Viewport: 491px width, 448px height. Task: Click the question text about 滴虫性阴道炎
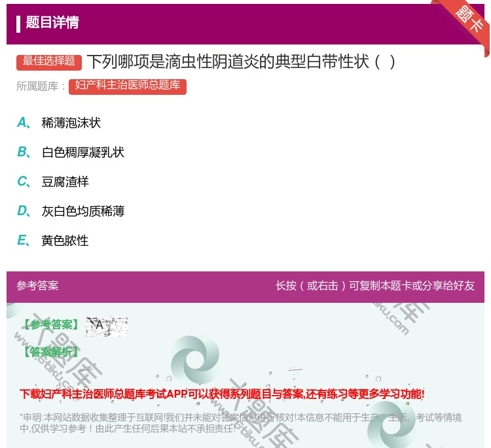tap(241, 62)
